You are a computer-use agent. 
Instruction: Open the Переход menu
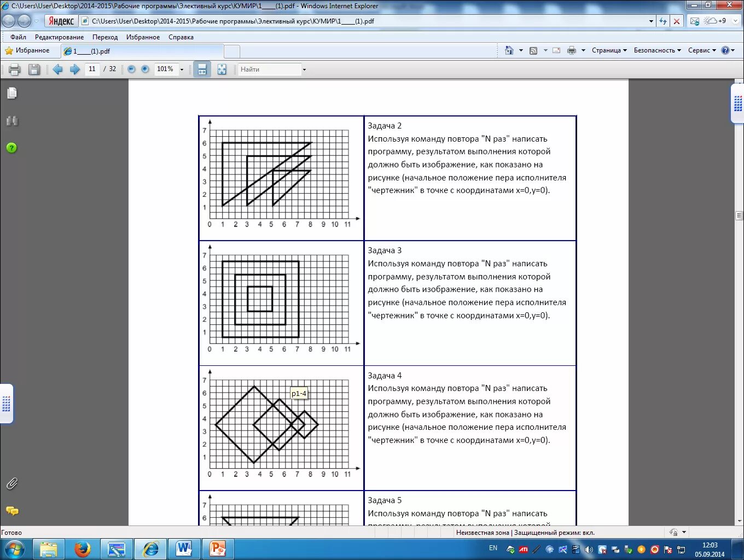point(105,37)
